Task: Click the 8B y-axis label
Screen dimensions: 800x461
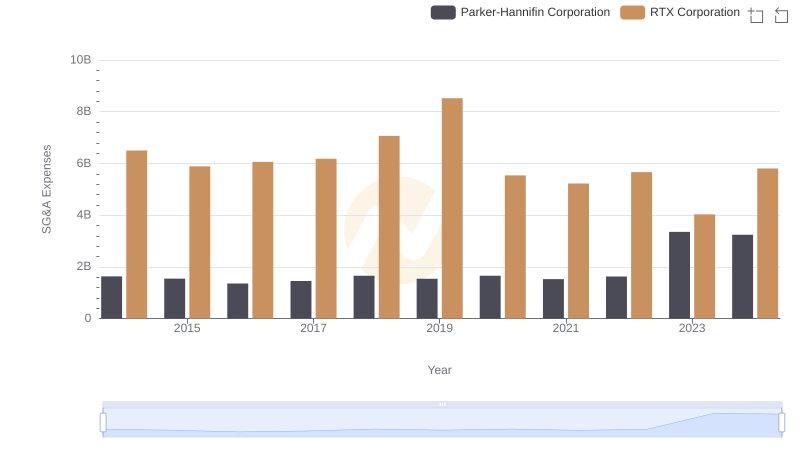Action: (84, 111)
